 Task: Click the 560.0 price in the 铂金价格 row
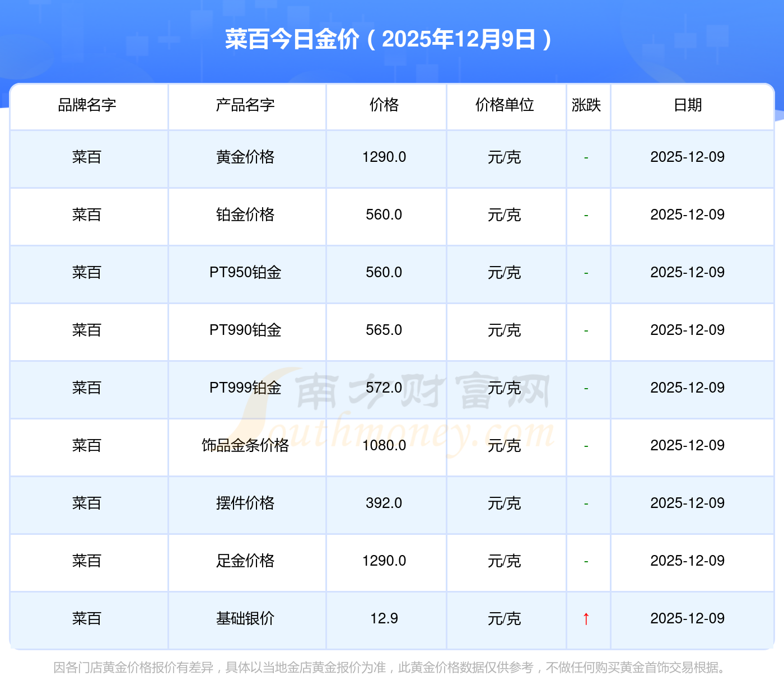coord(384,215)
